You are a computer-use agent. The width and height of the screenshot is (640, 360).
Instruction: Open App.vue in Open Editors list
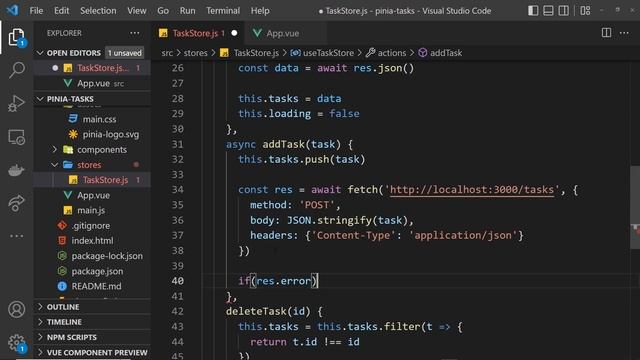tap(92, 83)
